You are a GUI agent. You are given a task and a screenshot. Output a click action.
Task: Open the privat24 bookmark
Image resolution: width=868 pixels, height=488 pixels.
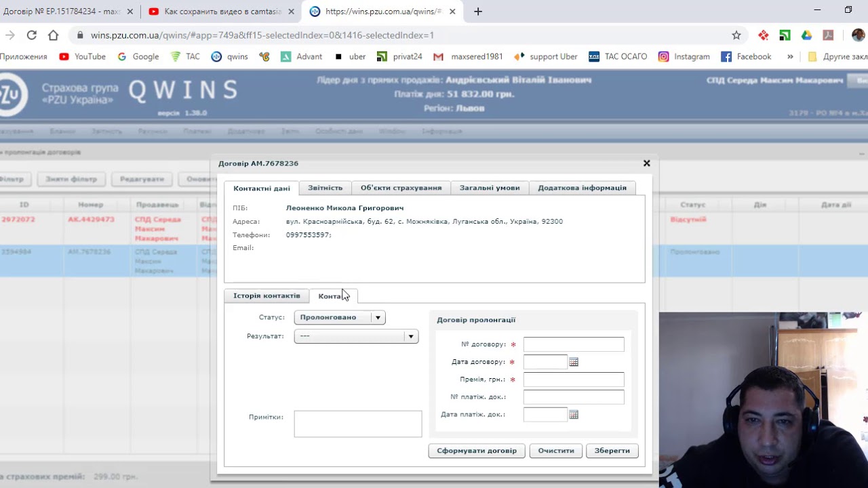click(x=399, y=57)
